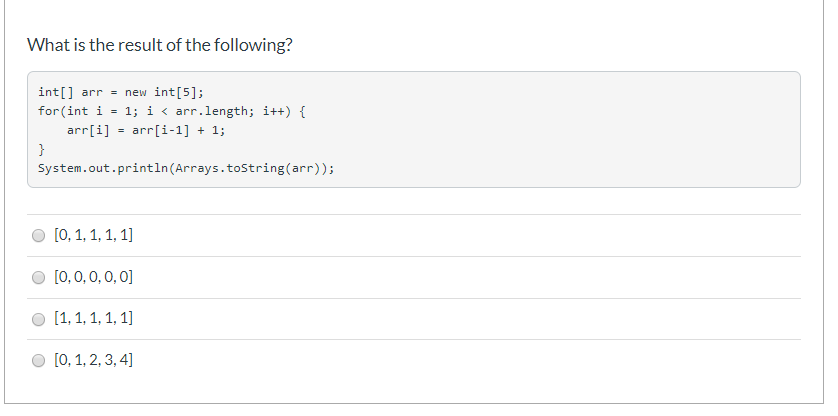Click the answer text "[1, 1, 1, 1, 1]"

point(95,319)
